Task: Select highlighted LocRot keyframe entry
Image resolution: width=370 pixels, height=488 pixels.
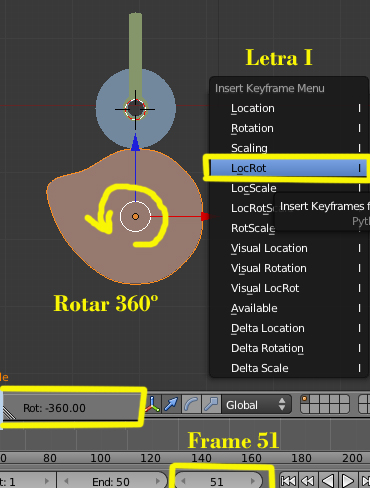Action: 289,168
